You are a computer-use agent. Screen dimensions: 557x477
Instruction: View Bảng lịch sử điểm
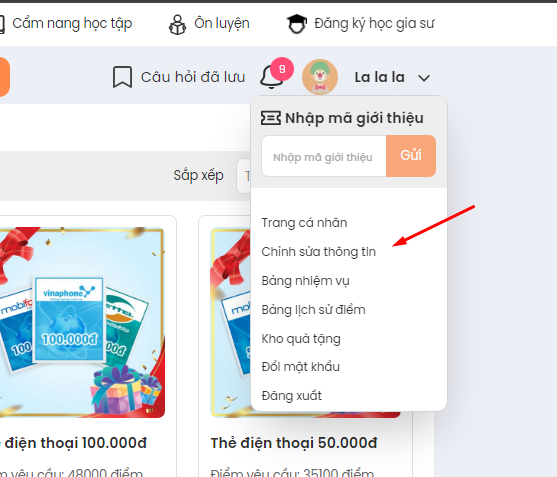coord(313,310)
